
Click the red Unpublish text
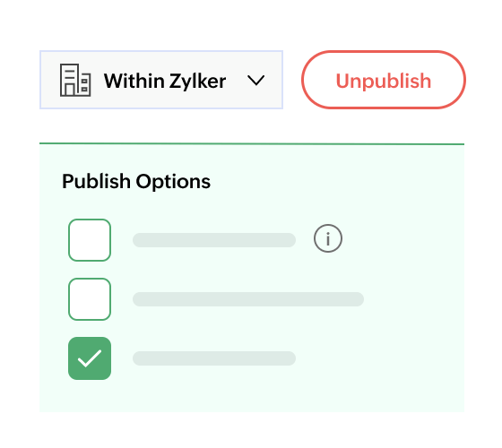tap(384, 81)
